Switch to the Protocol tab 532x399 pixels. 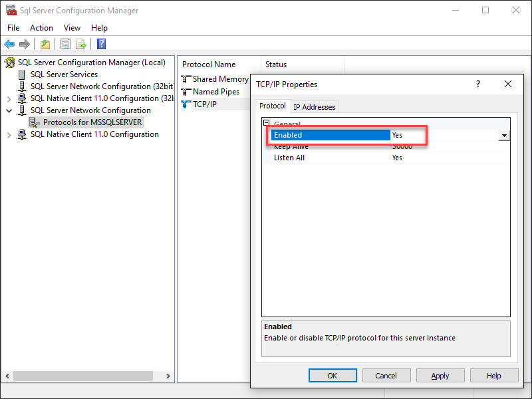(273, 106)
